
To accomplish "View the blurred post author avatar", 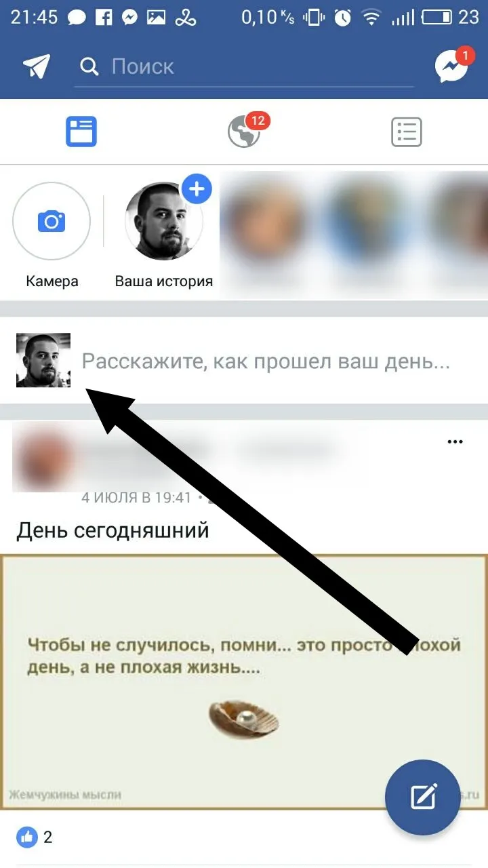I will pos(42,457).
